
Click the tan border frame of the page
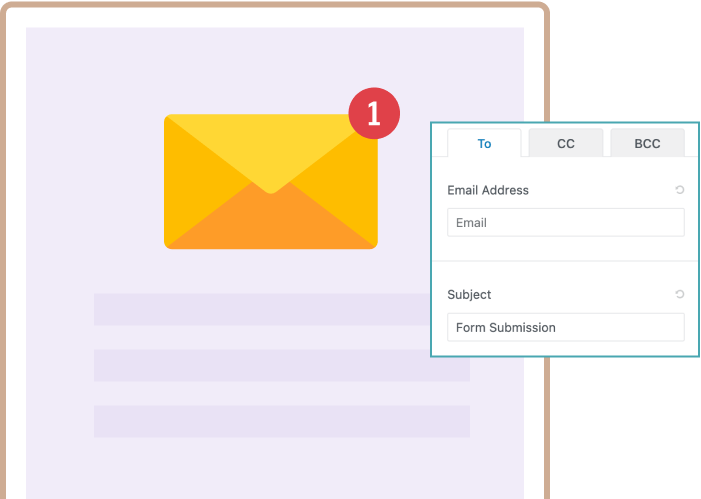click(x=4, y=250)
